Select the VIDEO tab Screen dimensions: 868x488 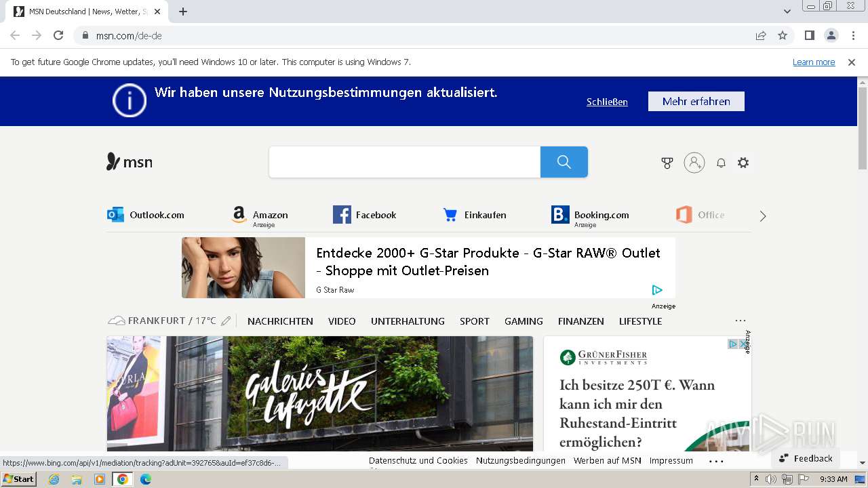pos(342,321)
